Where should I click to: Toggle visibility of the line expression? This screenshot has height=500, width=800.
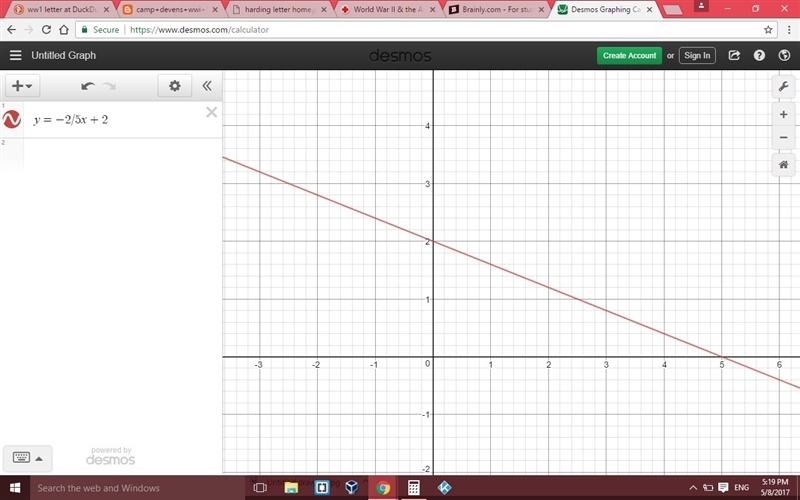tap(12, 119)
